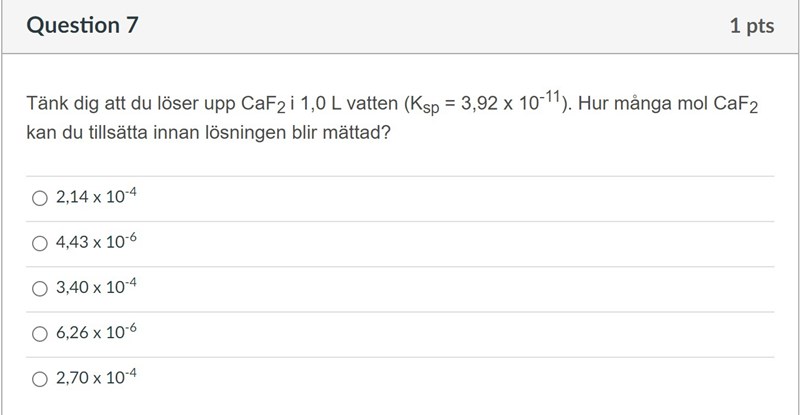The image size is (800, 415).
Task: Click the answer label 4,43 x 10⁻⁶
Action: 96,243
